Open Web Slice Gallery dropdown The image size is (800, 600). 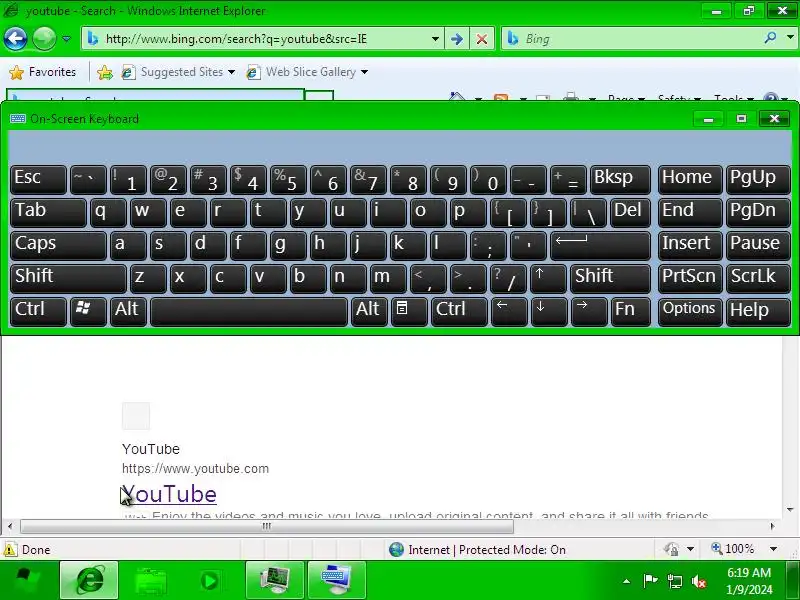pyautogui.click(x=307, y=72)
